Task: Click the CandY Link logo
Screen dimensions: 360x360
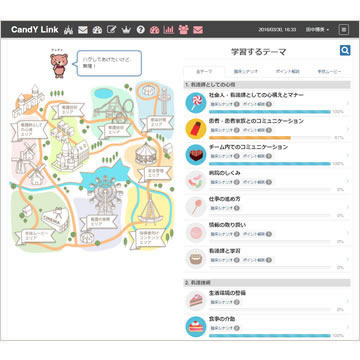Action: coord(35,30)
